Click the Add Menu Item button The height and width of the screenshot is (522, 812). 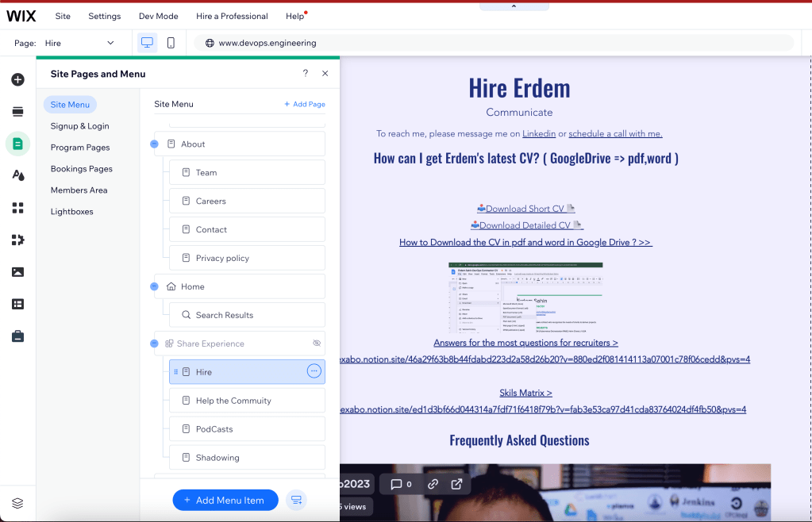(x=225, y=501)
